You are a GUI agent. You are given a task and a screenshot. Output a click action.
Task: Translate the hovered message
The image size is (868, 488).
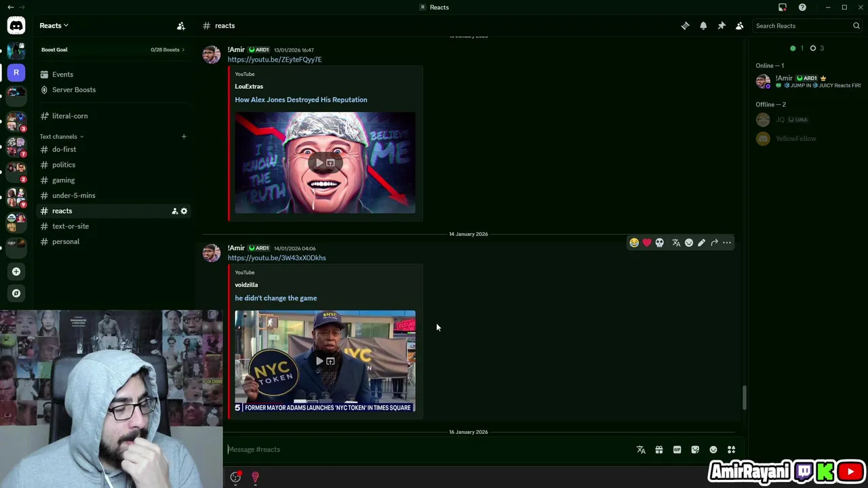tap(676, 243)
